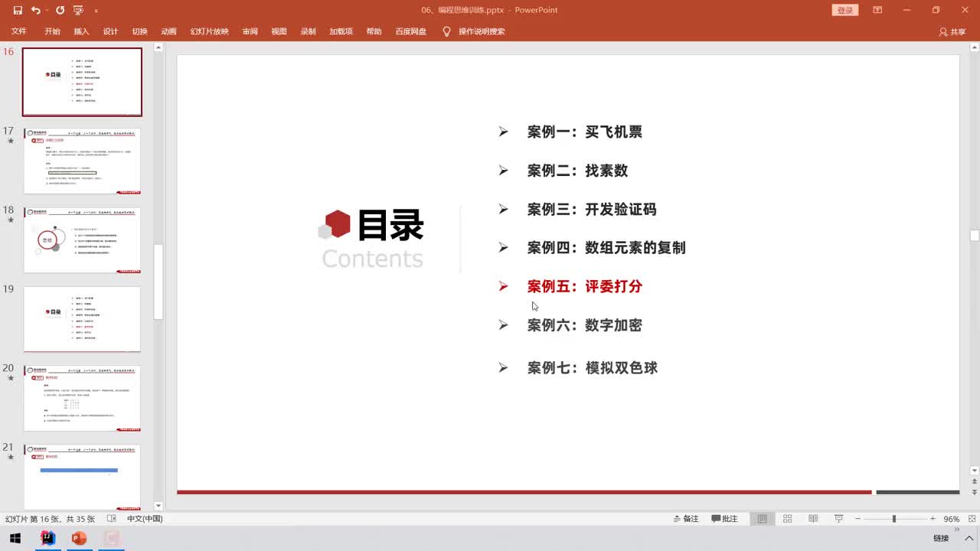Click animation star under slide 18 number
The height and width of the screenshot is (551, 980).
(x=11, y=220)
